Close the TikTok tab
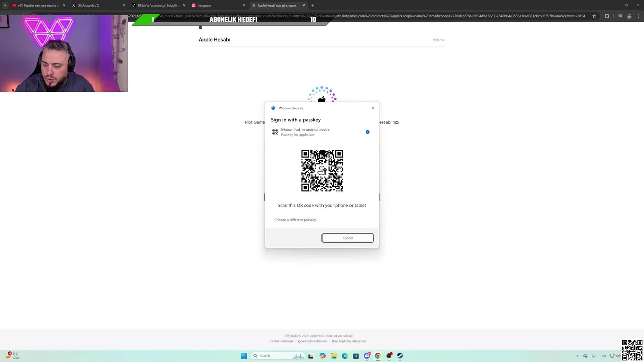 click(184, 5)
